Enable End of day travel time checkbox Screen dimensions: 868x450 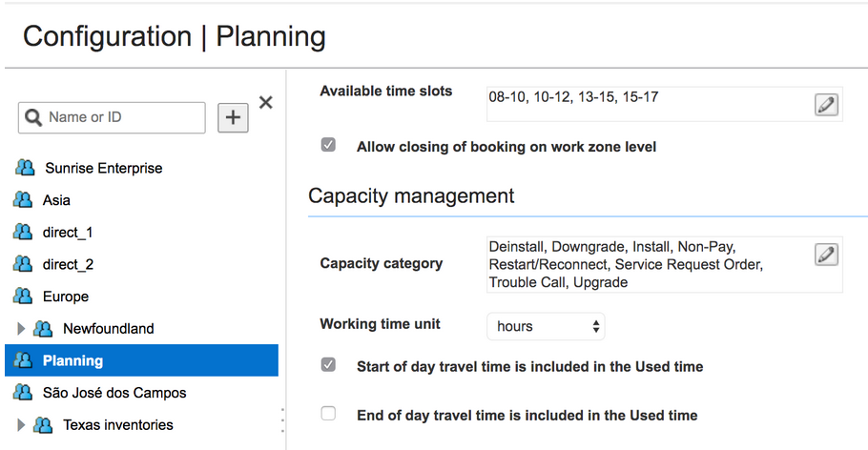point(328,414)
